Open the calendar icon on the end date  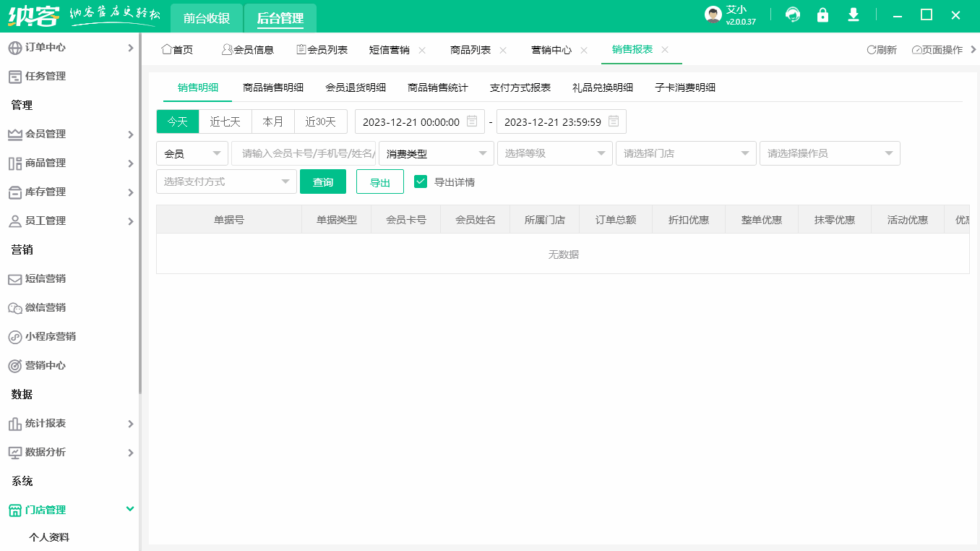pos(612,121)
